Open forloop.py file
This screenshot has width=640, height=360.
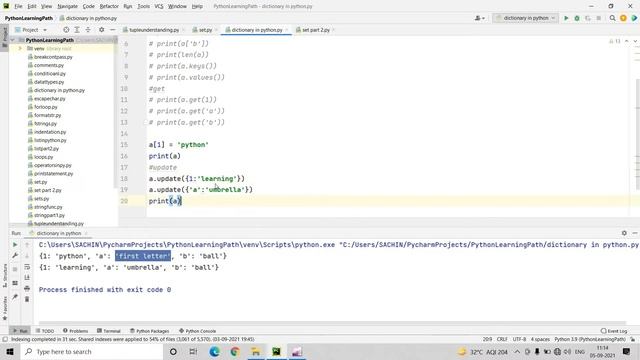46,107
